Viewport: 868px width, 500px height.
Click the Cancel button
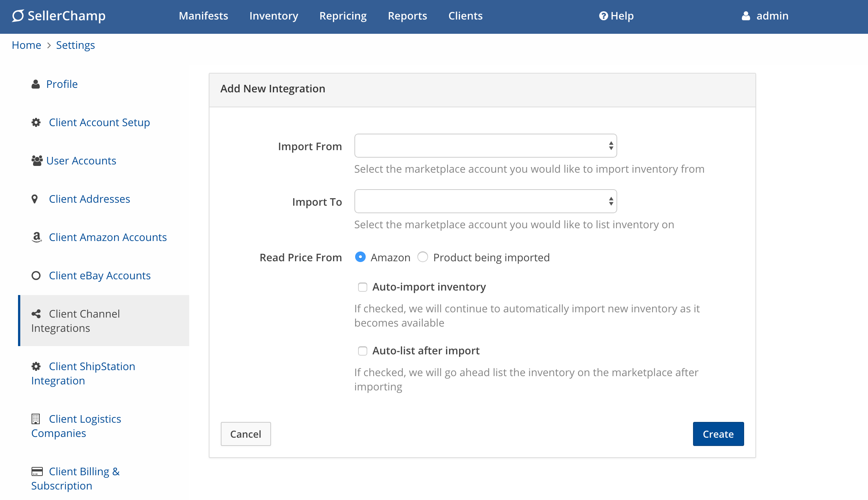pos(246,434)
